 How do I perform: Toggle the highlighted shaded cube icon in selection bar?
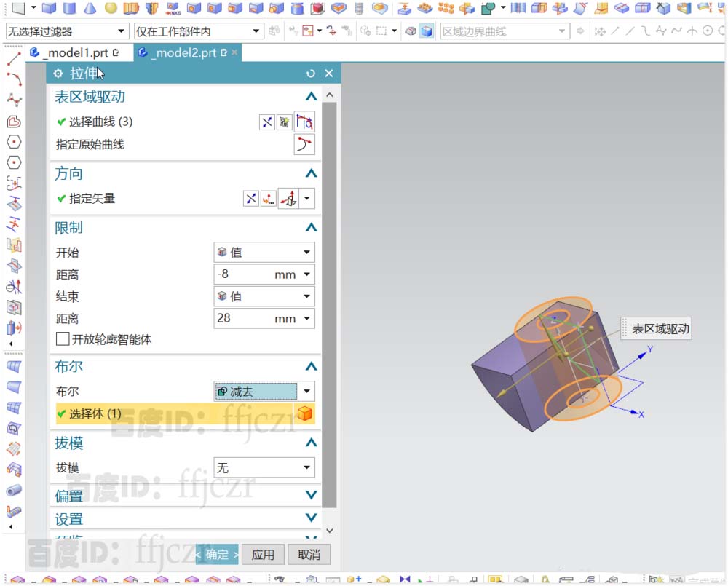click(426, 31)
